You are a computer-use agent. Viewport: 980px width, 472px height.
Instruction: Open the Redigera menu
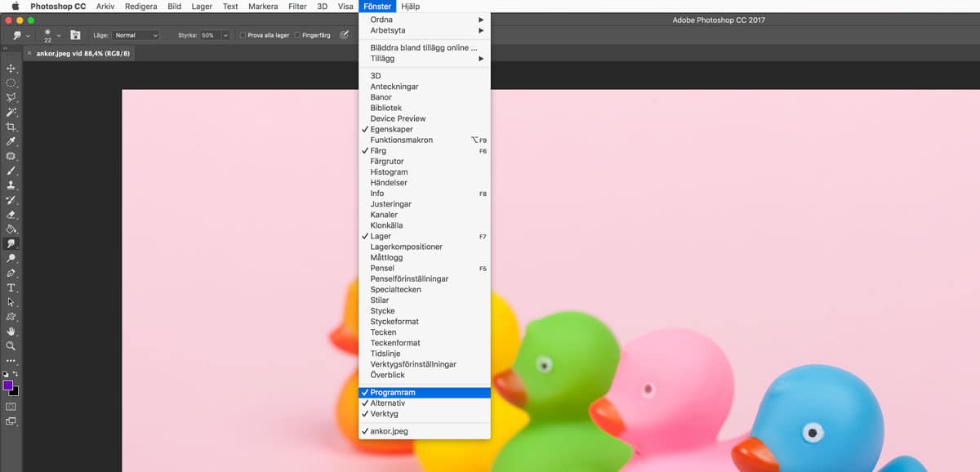point(140,6)
